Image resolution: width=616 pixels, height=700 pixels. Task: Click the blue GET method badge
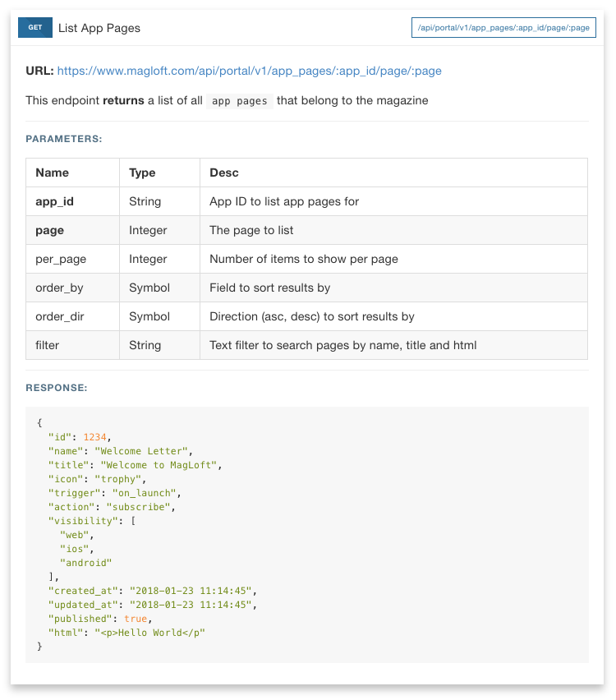tap(35, 27)
